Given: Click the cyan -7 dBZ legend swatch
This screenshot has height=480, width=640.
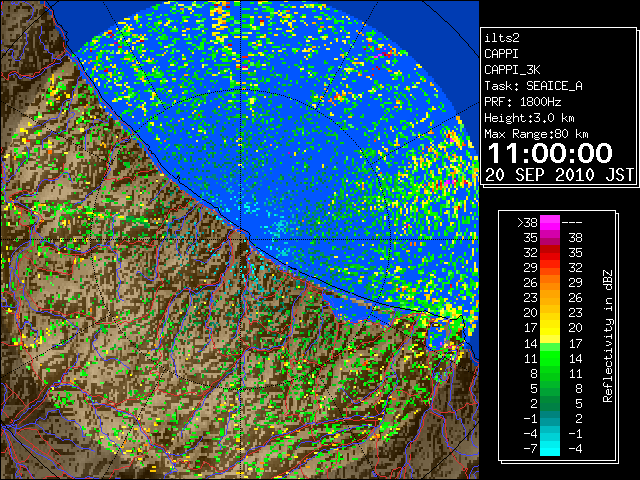Looking at the screenshot, I should point(550,448).
